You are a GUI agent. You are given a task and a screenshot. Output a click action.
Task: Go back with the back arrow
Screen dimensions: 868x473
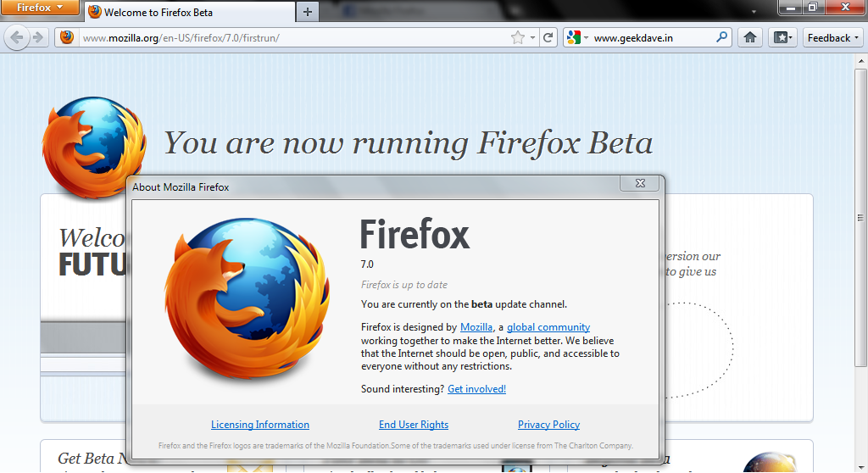click(x=17, y=37)
